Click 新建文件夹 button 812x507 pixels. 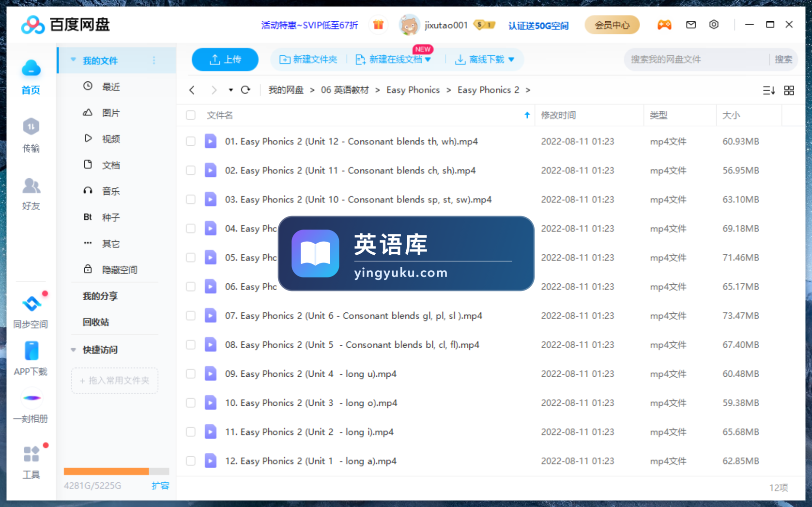[308, 60]
